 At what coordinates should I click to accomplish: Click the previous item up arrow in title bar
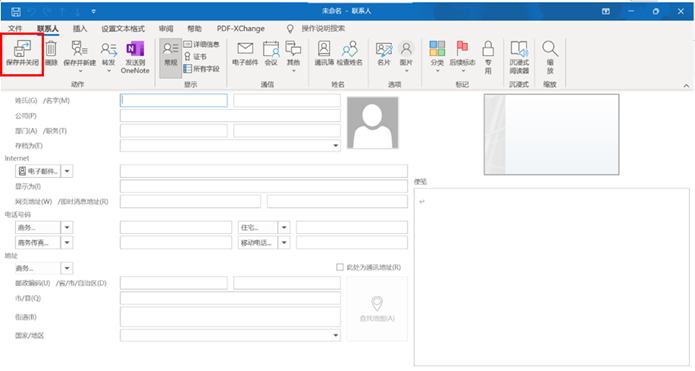62,12
